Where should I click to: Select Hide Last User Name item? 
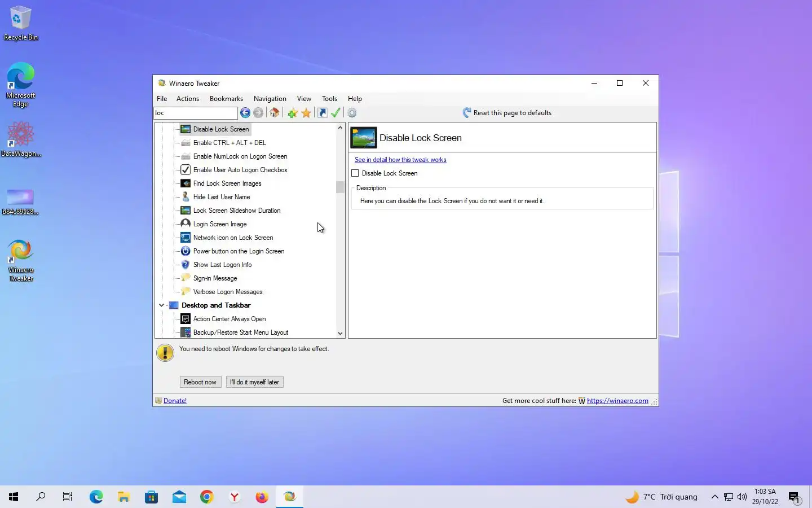[x=215, y=197]
